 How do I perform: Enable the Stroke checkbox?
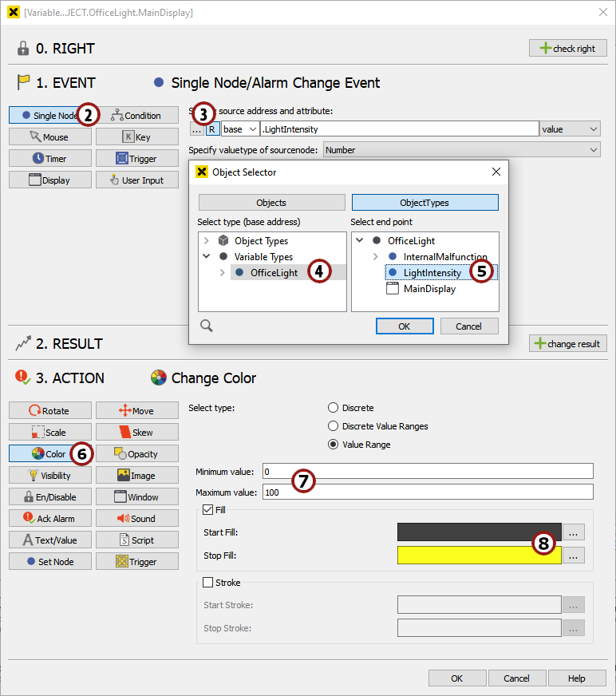click(x=209, y=583)
